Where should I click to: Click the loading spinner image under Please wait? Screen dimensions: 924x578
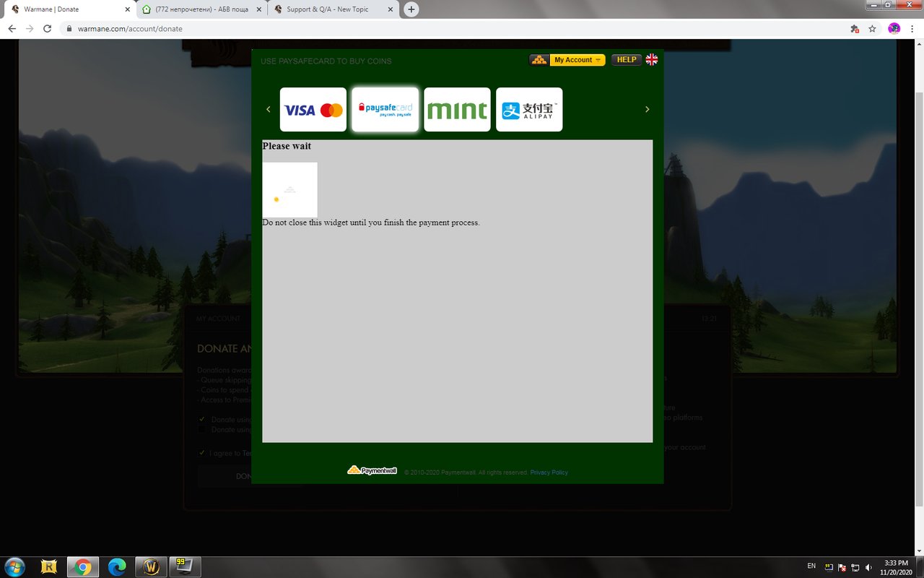[x=289, y=189]
